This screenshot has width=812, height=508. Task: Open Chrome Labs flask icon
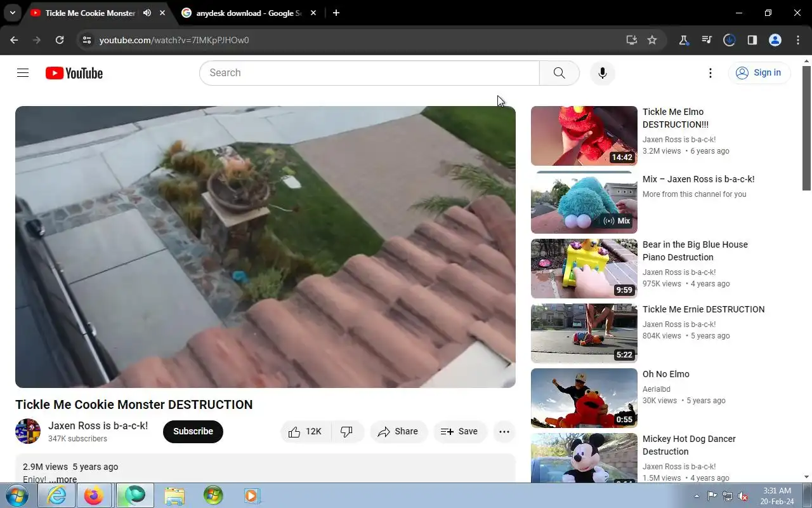pos(684,40)
